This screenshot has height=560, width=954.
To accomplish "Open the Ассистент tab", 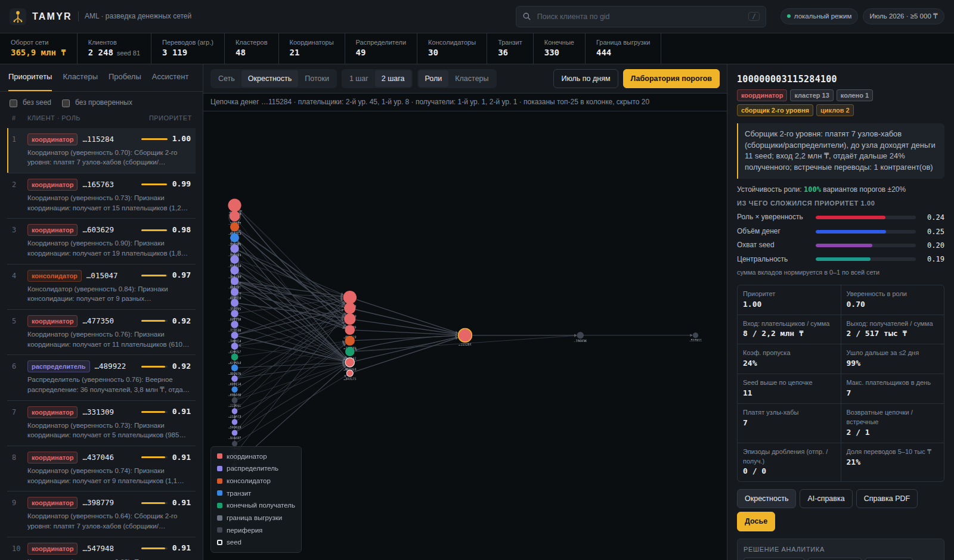I will pos(170,77).
